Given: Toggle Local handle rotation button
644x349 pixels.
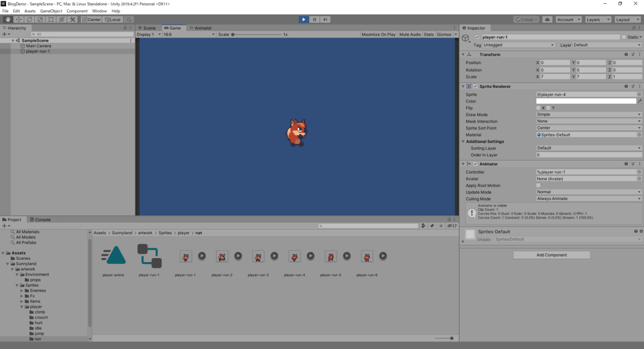Looking at the screenshot, I should [x=113, y=19].
